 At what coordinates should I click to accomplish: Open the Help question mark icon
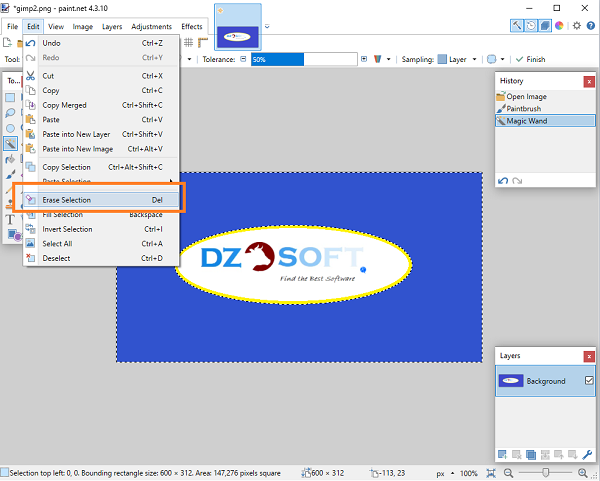coord(591,26)
